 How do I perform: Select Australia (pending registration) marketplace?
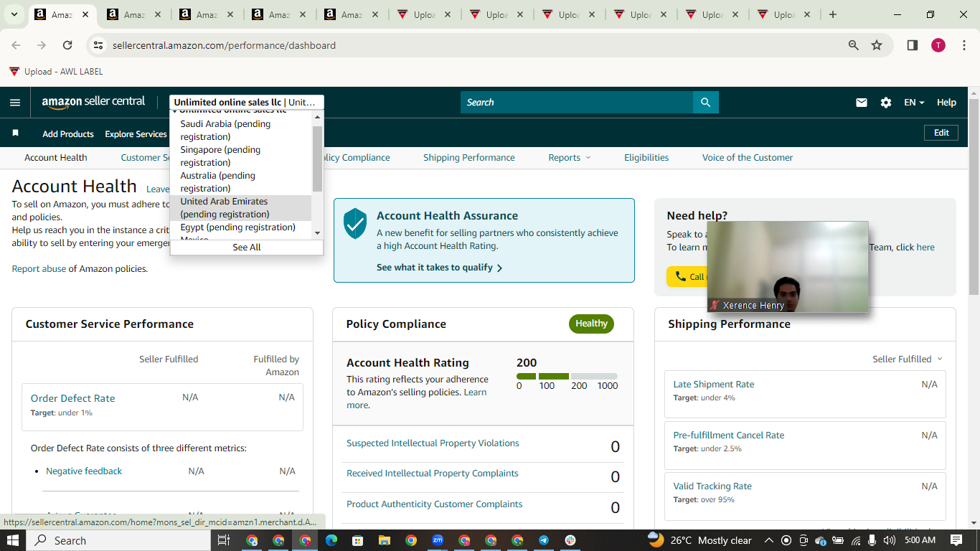tap(240, 182)
